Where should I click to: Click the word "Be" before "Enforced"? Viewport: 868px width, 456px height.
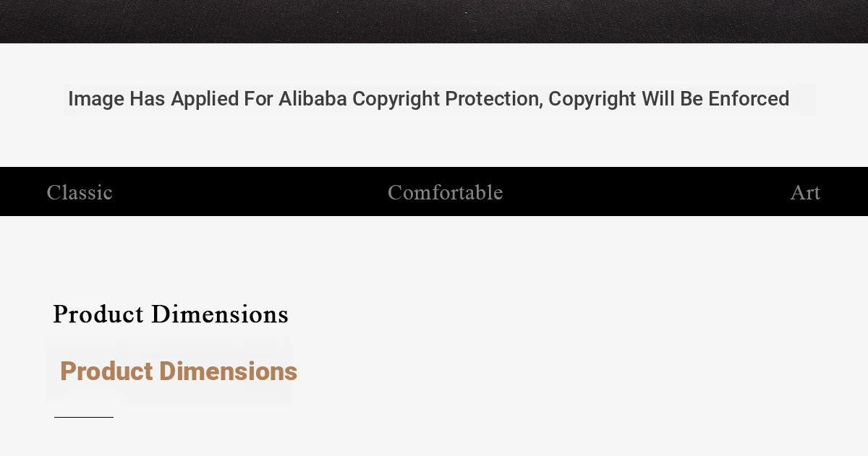pos(692,99)
